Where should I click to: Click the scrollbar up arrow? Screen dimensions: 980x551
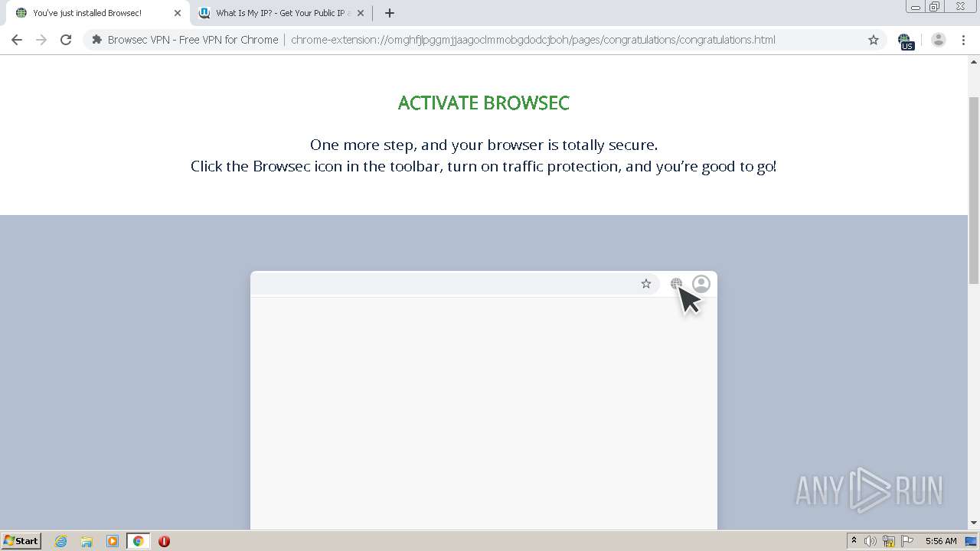(974, 61)
